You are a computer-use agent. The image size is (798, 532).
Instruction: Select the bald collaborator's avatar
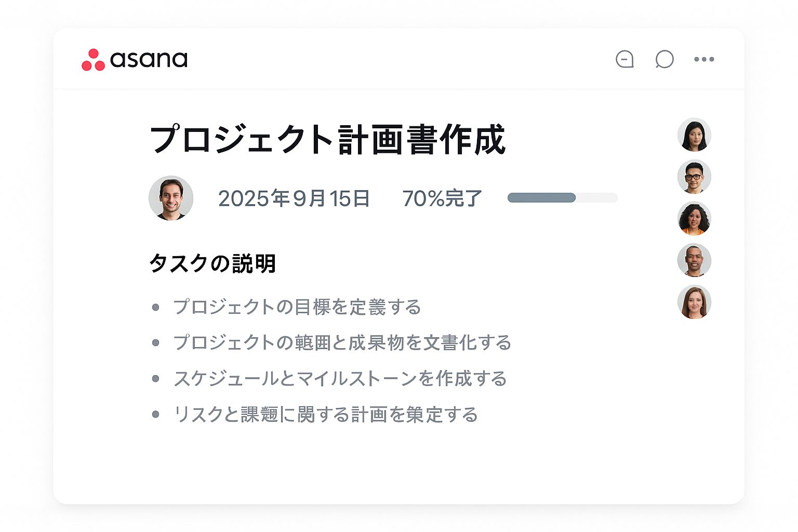coord(694,260)
